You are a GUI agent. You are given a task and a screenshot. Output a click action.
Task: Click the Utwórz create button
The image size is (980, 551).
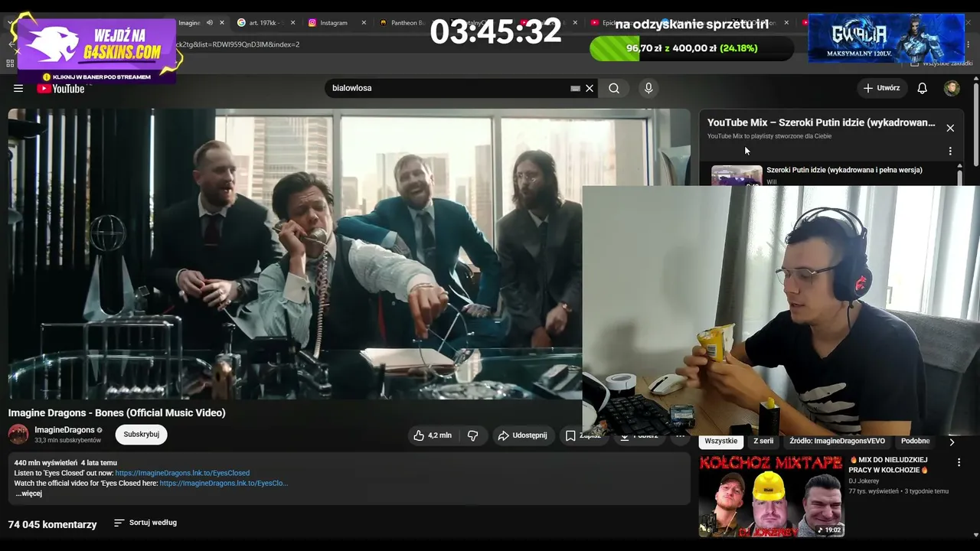(x=881, y=88)
